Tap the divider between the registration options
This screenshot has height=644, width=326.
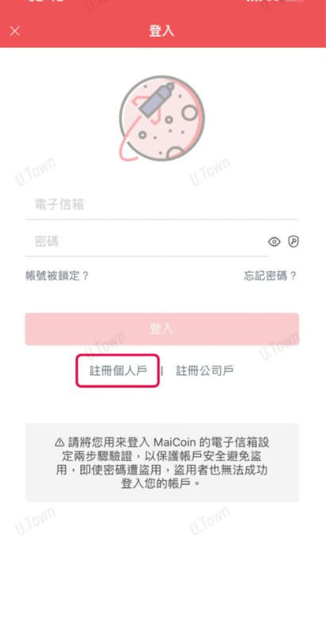click(x=162, y=371)
